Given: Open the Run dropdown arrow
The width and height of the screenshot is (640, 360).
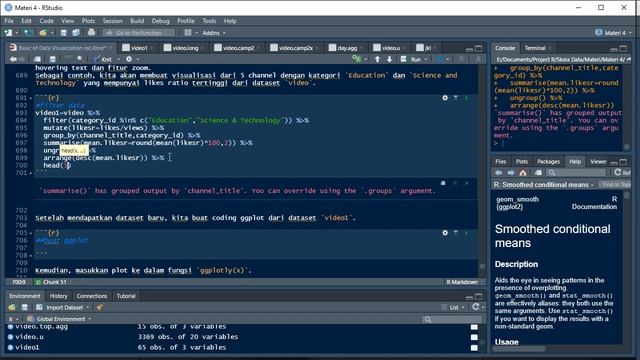Looking at the screenshot, I should coord(426,60).
